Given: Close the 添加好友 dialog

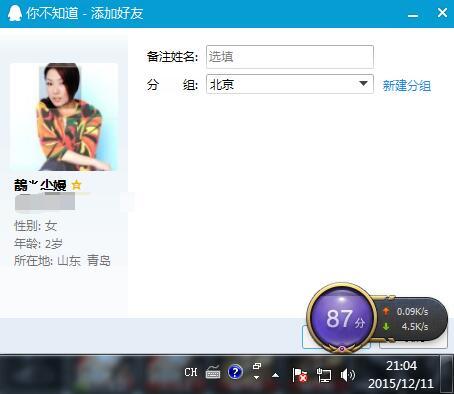Looking at the screenshot, I should 442,13.
